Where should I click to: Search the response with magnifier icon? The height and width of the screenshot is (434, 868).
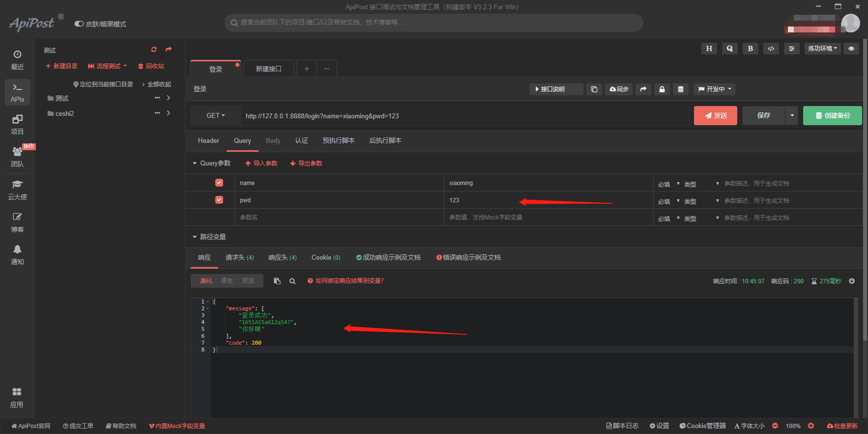[x=292, y=281]
